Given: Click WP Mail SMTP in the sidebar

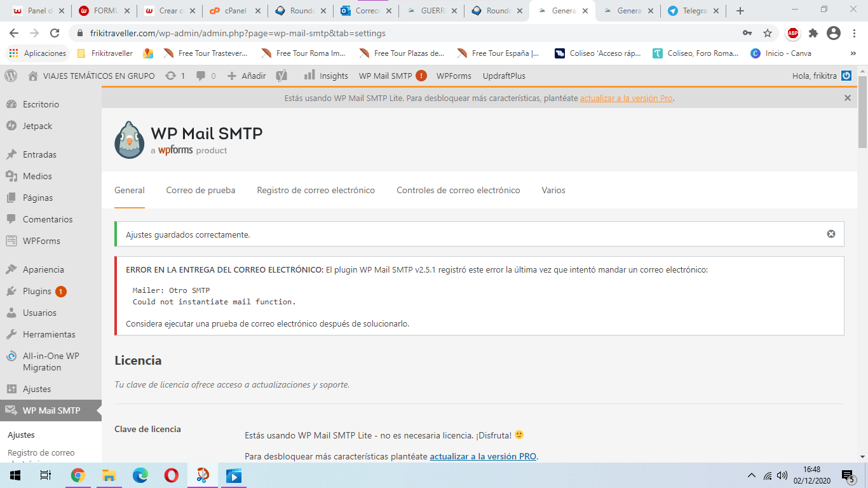Looking at the screenshot, I should click(x=51, y=410).
